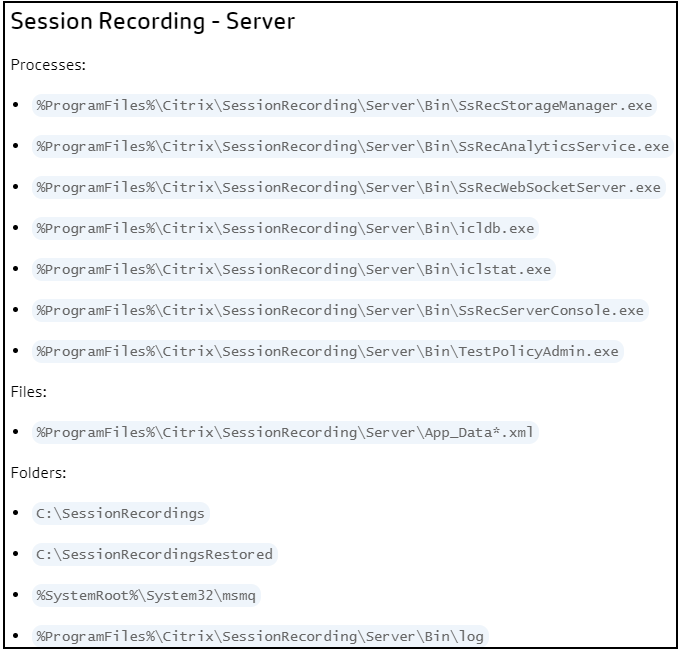Viewport: 684px width, 656px height.
Task: Click bullet point beside iclstat.exe entry
Action: pyautogui.click(x=16, y=269)
